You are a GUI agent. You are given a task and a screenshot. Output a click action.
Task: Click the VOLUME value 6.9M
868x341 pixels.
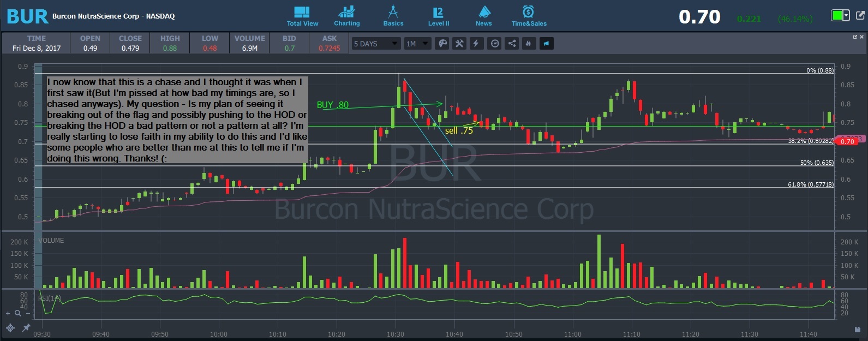click(250, 48)
